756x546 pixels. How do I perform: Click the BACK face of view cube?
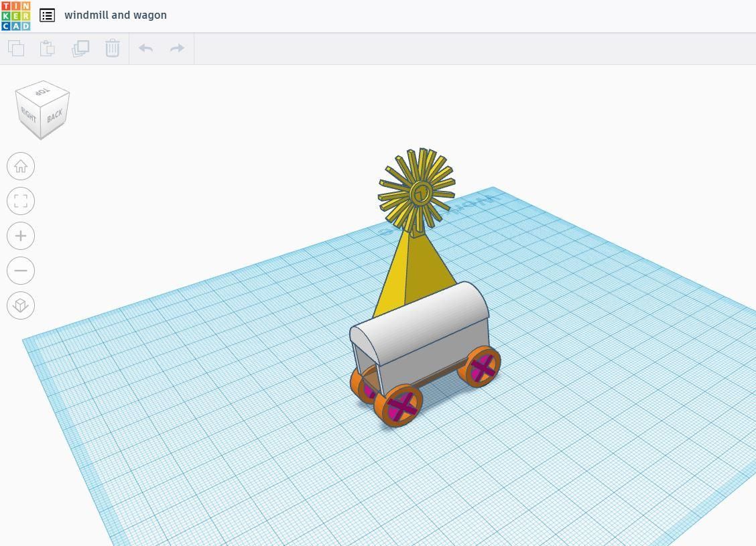tap(55, 116)
